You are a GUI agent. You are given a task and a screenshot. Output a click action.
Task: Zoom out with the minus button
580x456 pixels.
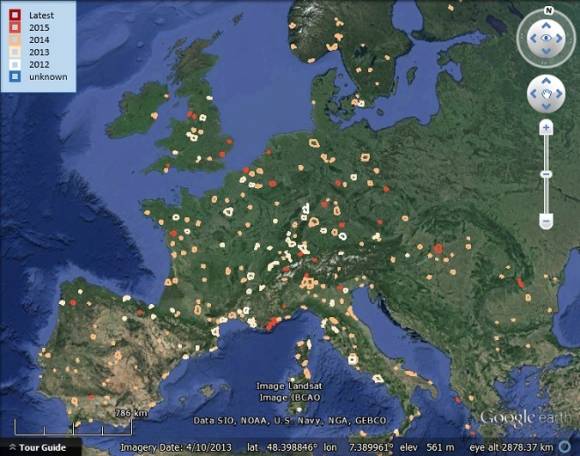pos(546,222)
